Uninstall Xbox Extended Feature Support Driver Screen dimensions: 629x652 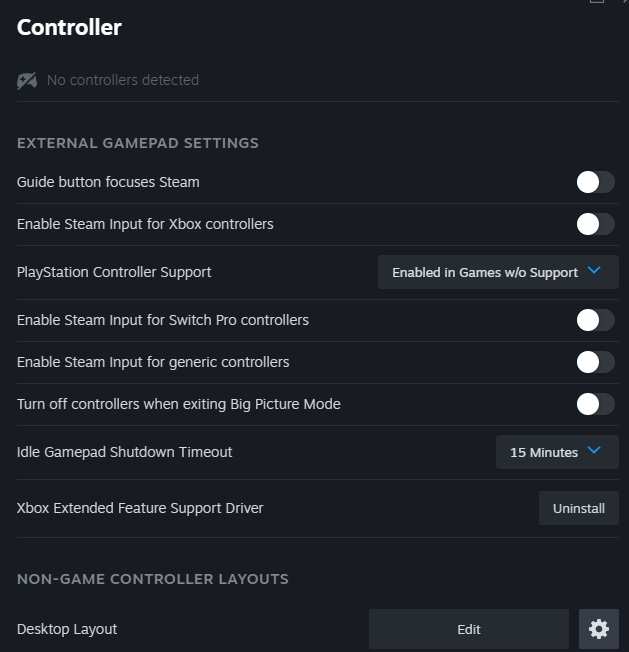(578, 508)
